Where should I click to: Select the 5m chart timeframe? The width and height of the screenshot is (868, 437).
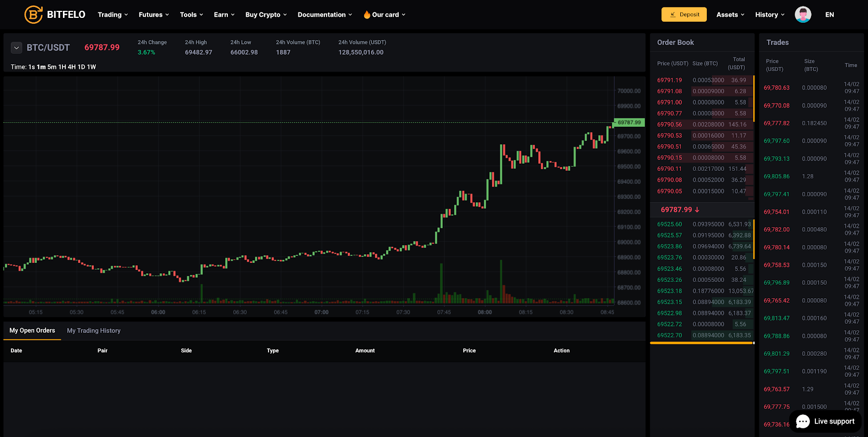(52, 67)
